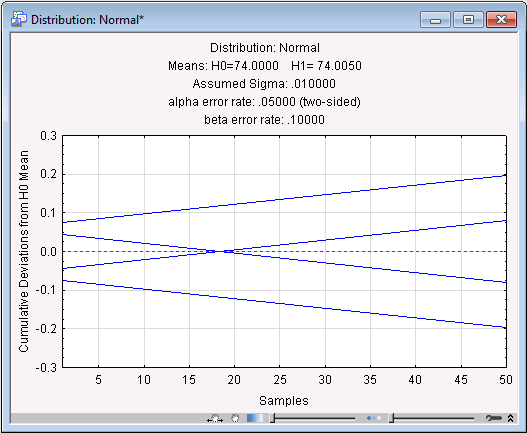Select the plain hand grab icon

click(235, 418)
